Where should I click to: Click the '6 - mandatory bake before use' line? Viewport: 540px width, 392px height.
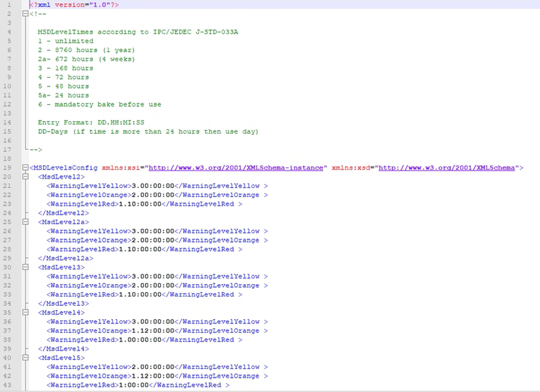[x=100, y=105]
